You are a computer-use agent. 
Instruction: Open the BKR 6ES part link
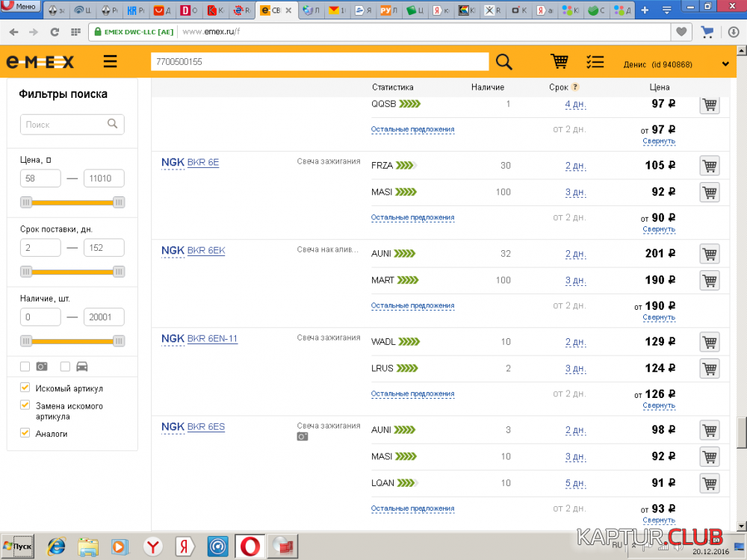(x=206, y=427)
